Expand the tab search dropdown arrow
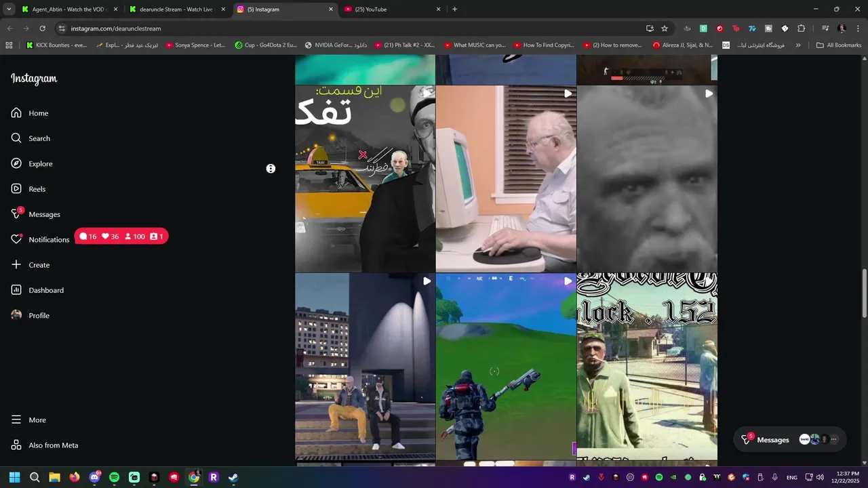Screen dimensions: 868x488 (x=9, y=9)
